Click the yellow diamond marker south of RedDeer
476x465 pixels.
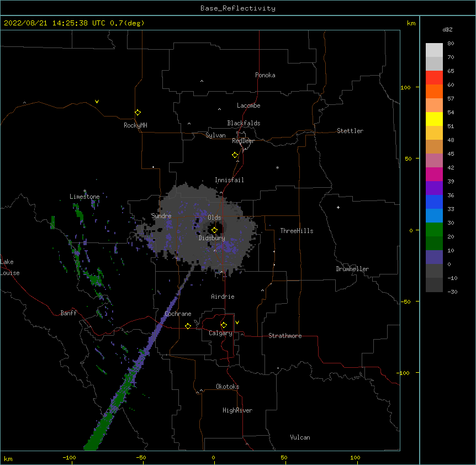(235, 155)
